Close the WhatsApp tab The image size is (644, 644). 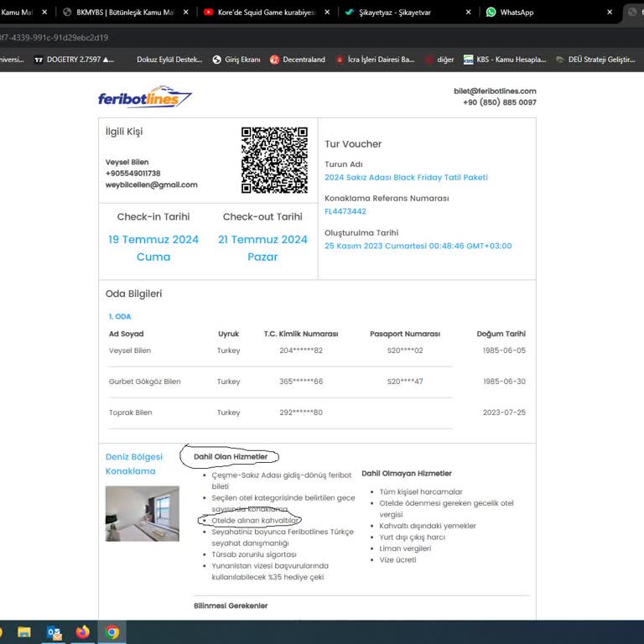point(610,13)
